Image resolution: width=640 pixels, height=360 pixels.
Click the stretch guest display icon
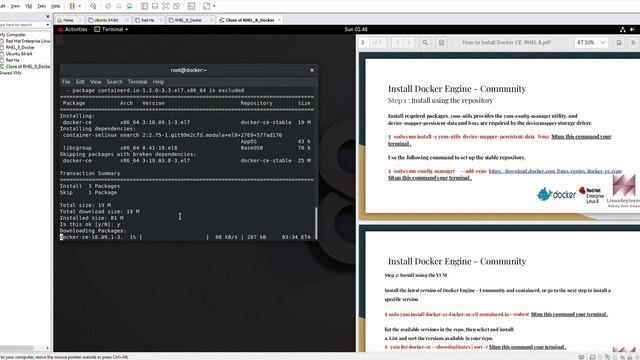207,6
